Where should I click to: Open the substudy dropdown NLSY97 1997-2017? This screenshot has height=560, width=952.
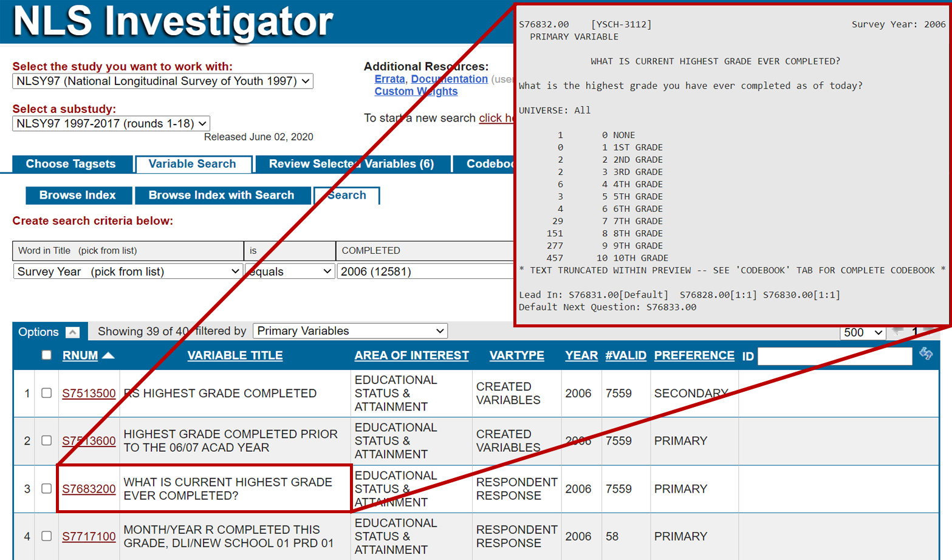coord(111,123)
